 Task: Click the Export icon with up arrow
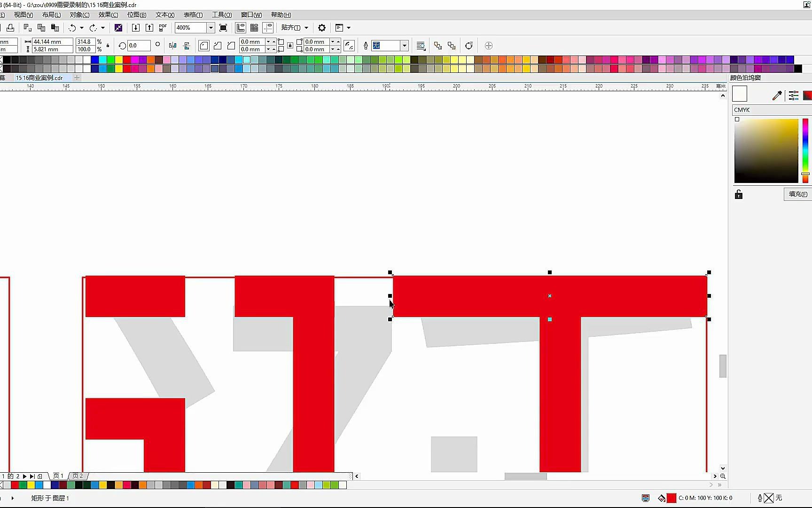(149, 28)
